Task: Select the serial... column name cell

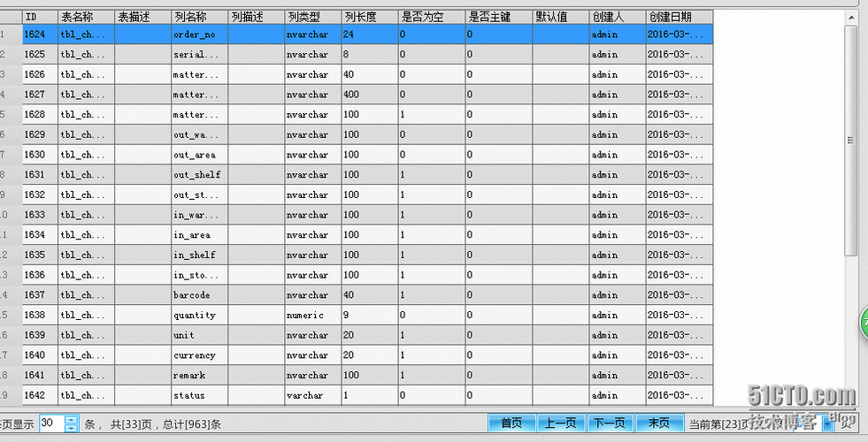Action: point(199,54)
